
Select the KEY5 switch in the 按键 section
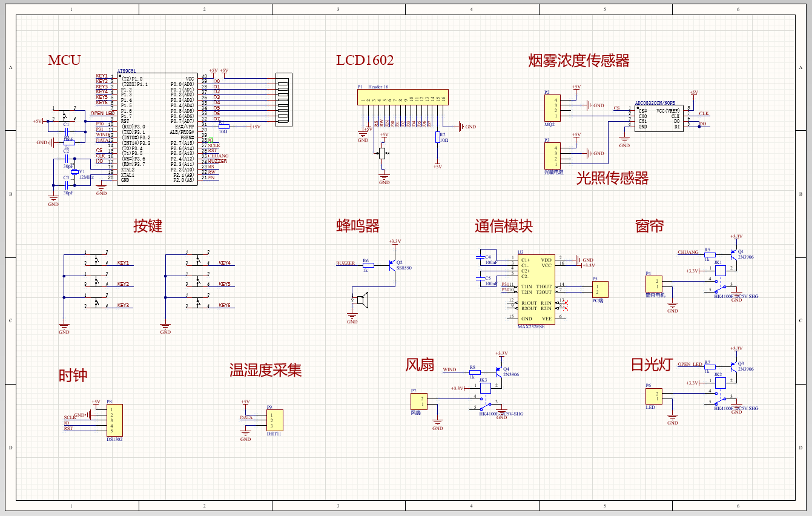[x=197, y=280]
